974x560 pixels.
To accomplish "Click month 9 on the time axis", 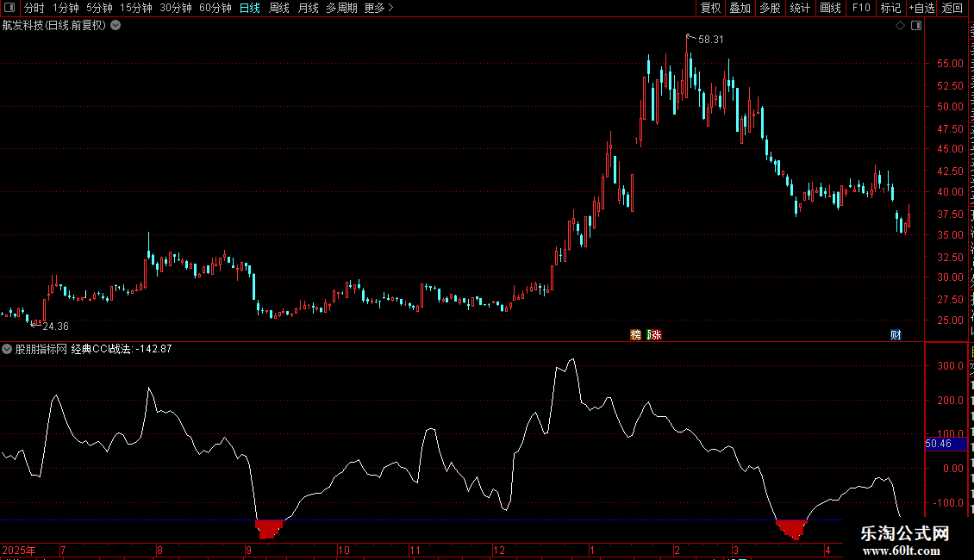I will click(248, 550).
